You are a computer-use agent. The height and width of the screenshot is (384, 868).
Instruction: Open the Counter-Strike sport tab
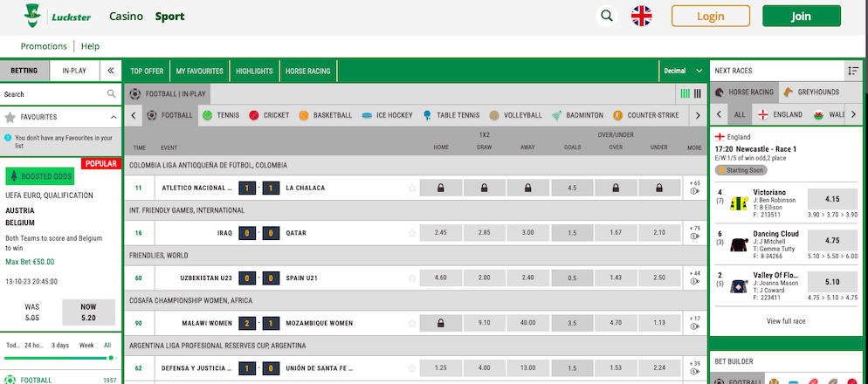tap(646, 115)
